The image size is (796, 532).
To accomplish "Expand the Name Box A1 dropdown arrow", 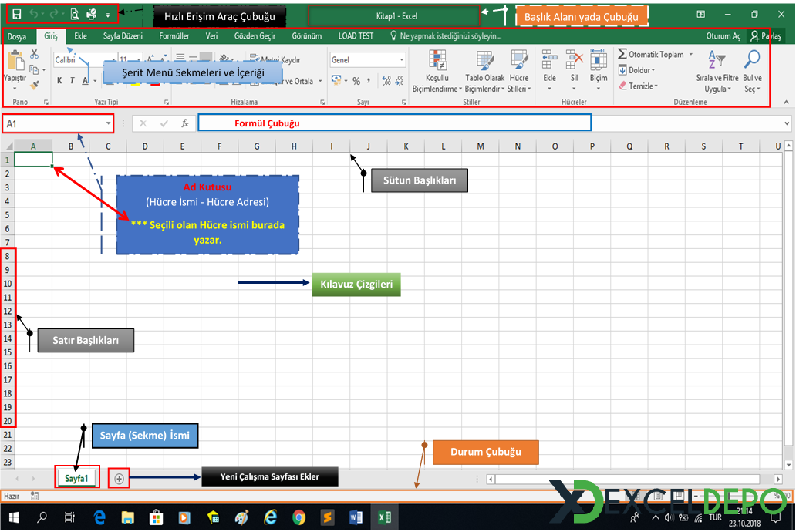I will point(108,123).
